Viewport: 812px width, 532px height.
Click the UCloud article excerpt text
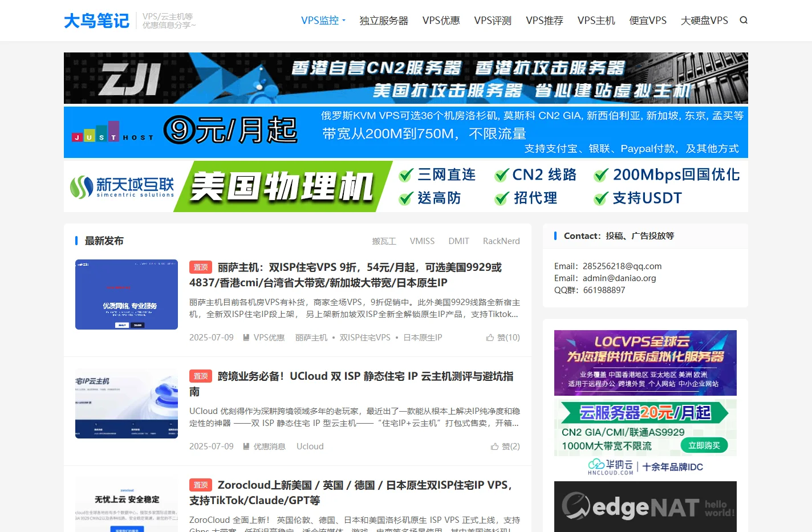[x=355, y=417]
